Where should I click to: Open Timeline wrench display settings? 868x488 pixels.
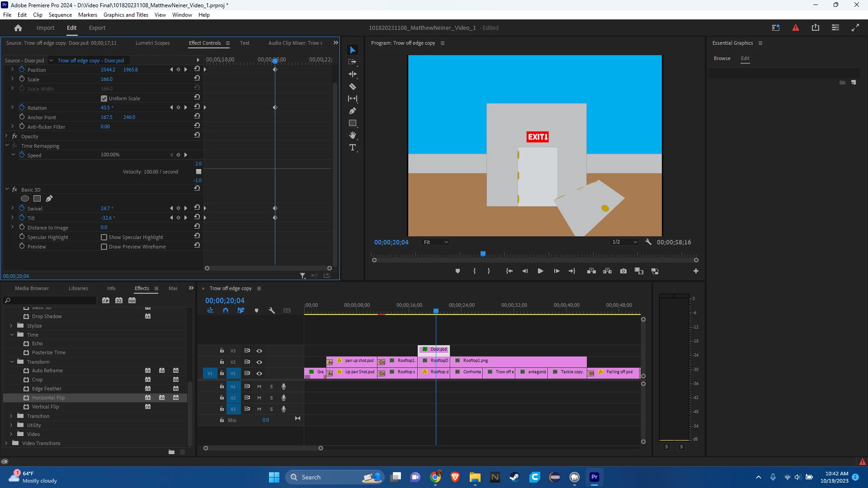[x=272, y=310]
